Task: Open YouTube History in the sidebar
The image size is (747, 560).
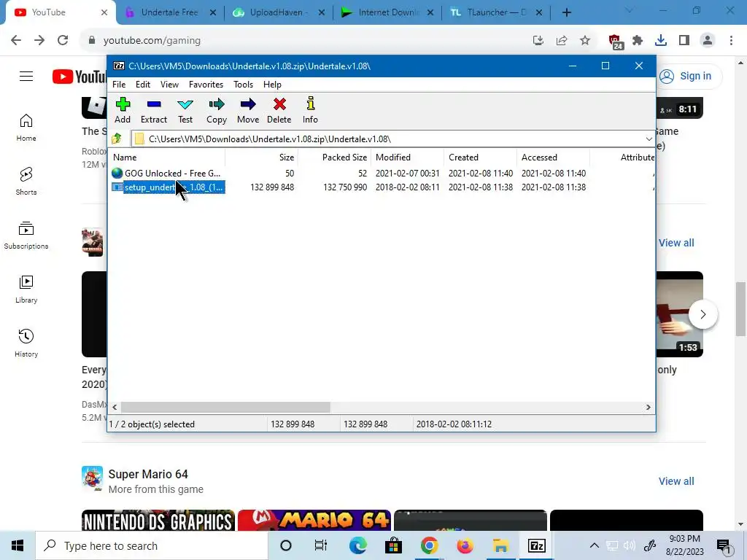Action: pos(26,343)
